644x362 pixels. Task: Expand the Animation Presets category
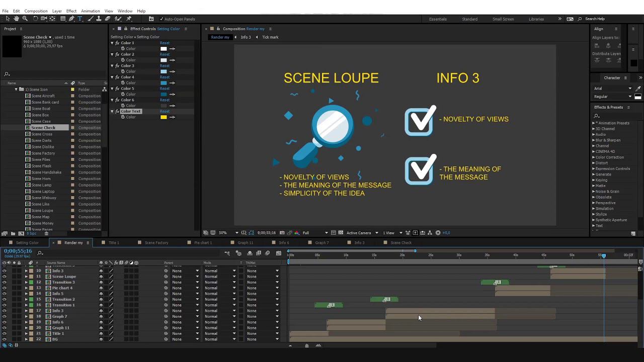pos(594,123)
